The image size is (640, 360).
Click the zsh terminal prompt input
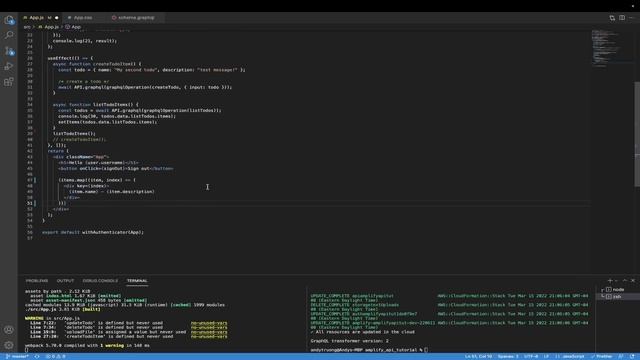[x=369, y=350]
